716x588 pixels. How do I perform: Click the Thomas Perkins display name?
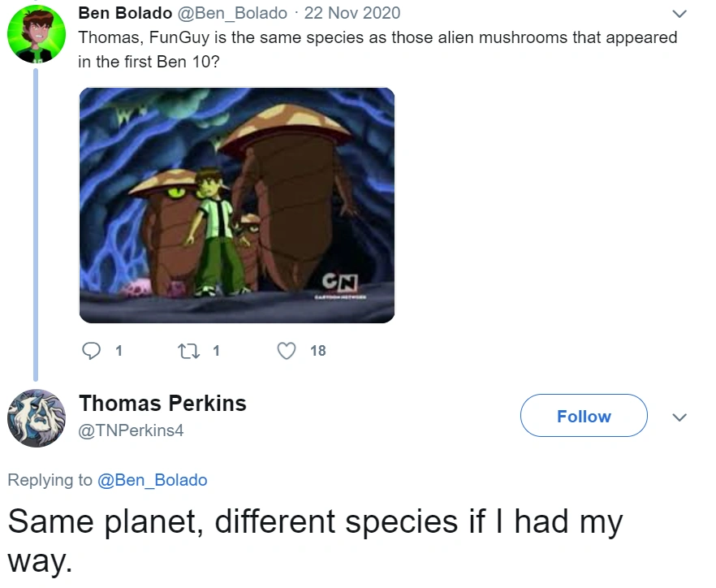click(x=162, y=403)
